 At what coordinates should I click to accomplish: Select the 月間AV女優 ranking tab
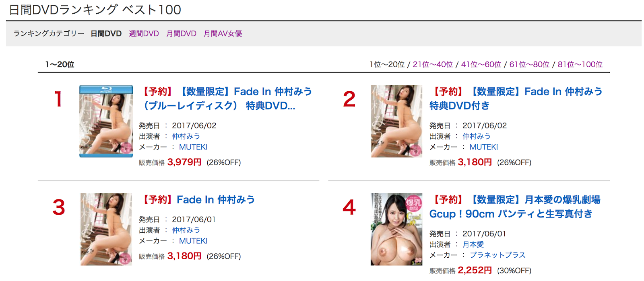(x=223, y=34)
